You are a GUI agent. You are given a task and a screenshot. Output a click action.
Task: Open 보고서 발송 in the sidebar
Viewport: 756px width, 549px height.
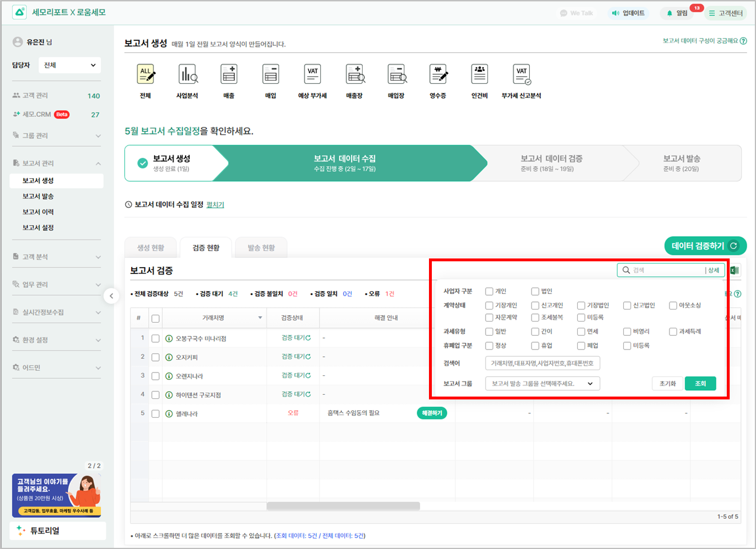click(x=38, y=196)
